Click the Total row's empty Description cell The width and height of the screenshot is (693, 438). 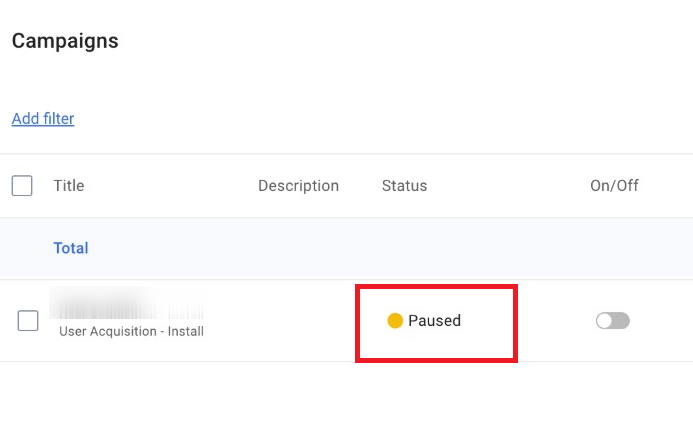tap(298, 248)
